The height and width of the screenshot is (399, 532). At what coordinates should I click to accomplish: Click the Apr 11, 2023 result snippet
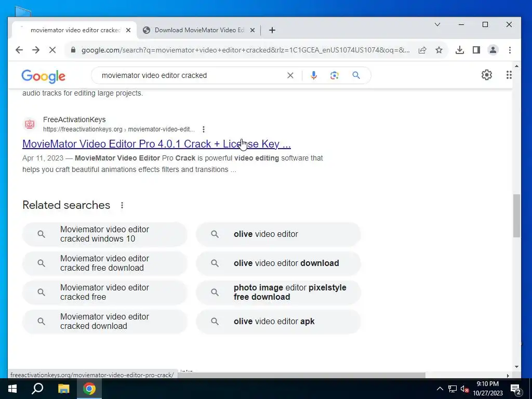[x=172, y=164]
